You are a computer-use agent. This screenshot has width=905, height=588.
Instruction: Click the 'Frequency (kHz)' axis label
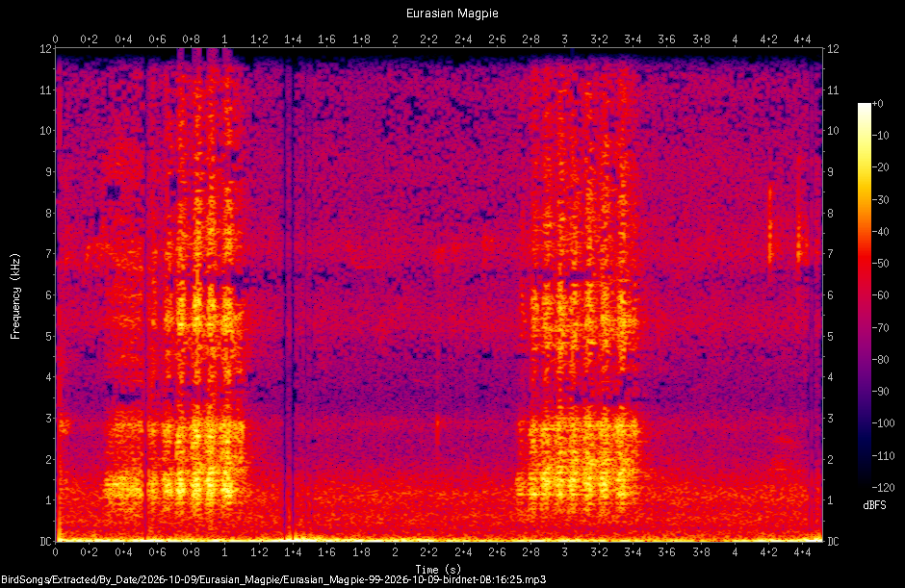(15, 296)
